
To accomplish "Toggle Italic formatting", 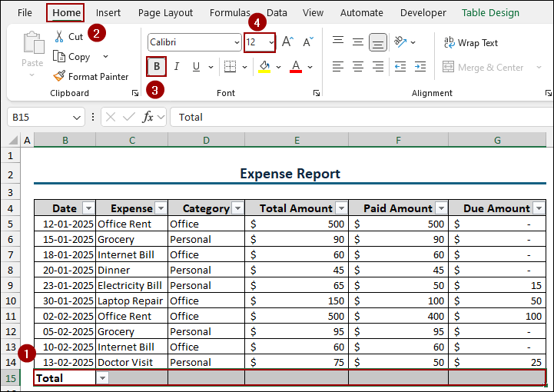I will (x=177, y=67).
